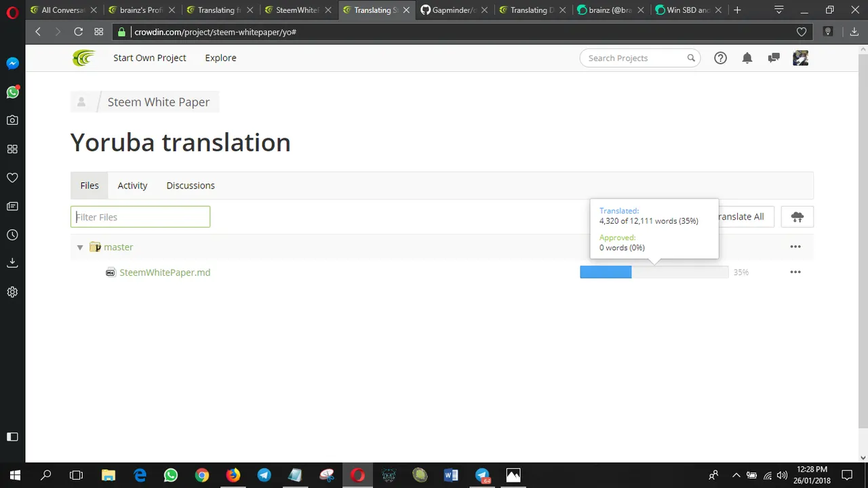868x488 pixels.
Task: Switch to the SteemWhitePaper tab
Action: (x=299, y=10)
